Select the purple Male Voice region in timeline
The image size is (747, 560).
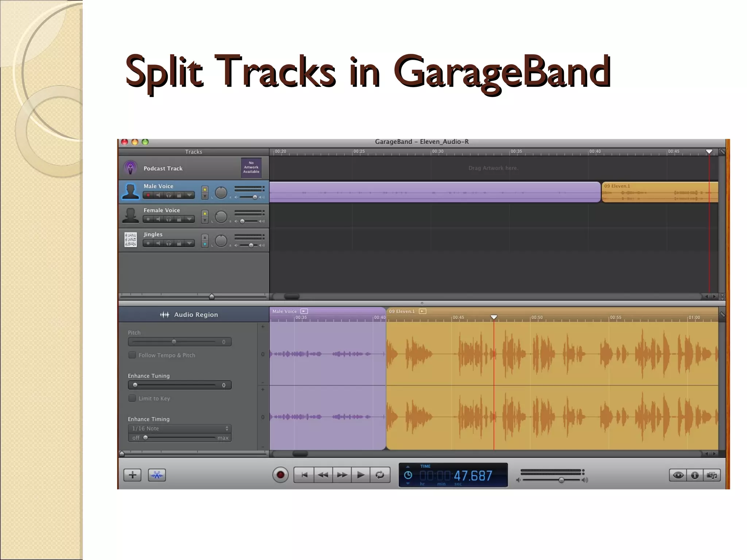click(x=435, y=192)
